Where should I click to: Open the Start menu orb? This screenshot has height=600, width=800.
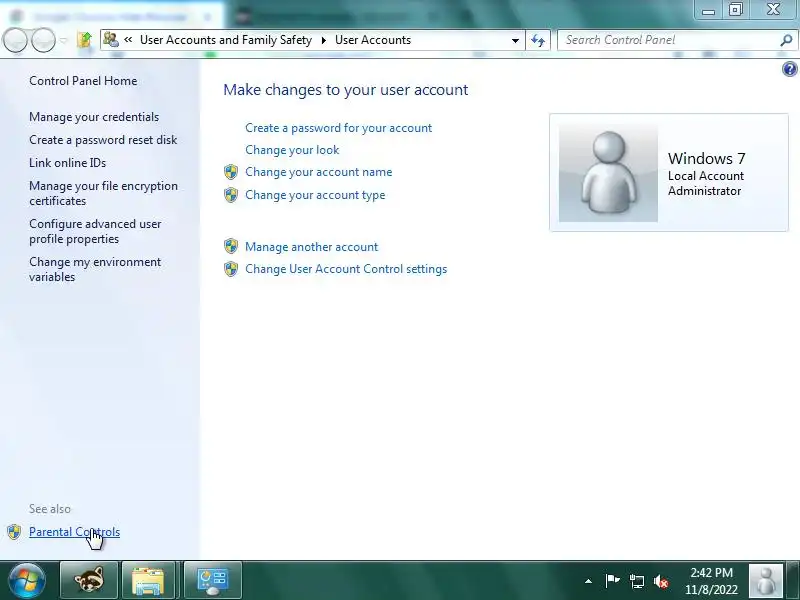[x=27, y=581]
